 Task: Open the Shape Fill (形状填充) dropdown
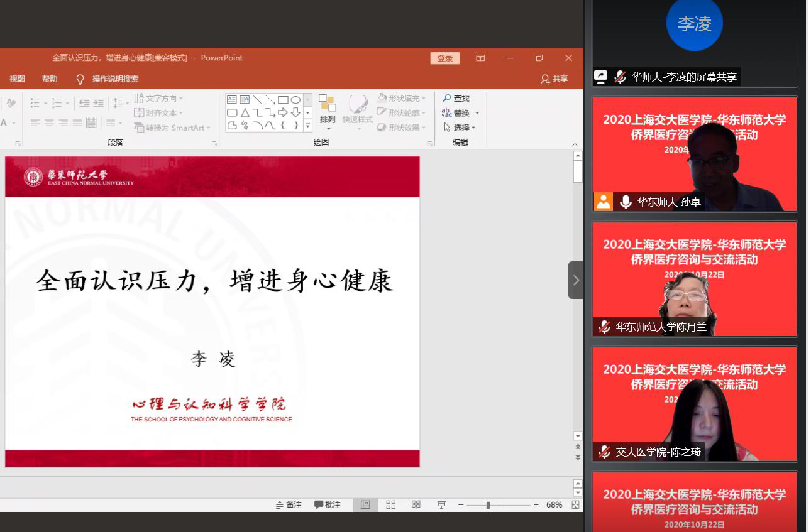[x=402, y=99]
